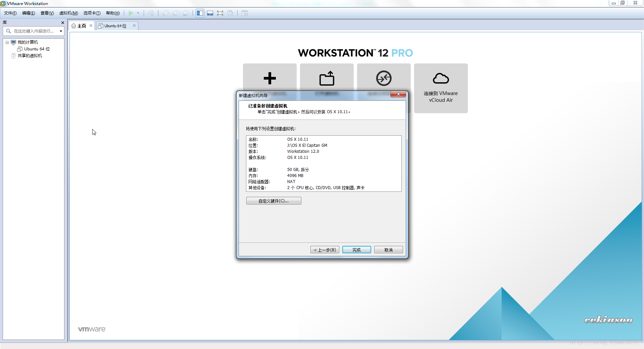Click the take snapshot toolbar icon
Image resolution: width=644 pixels, height=349 pixels.
tap(165, 13)
